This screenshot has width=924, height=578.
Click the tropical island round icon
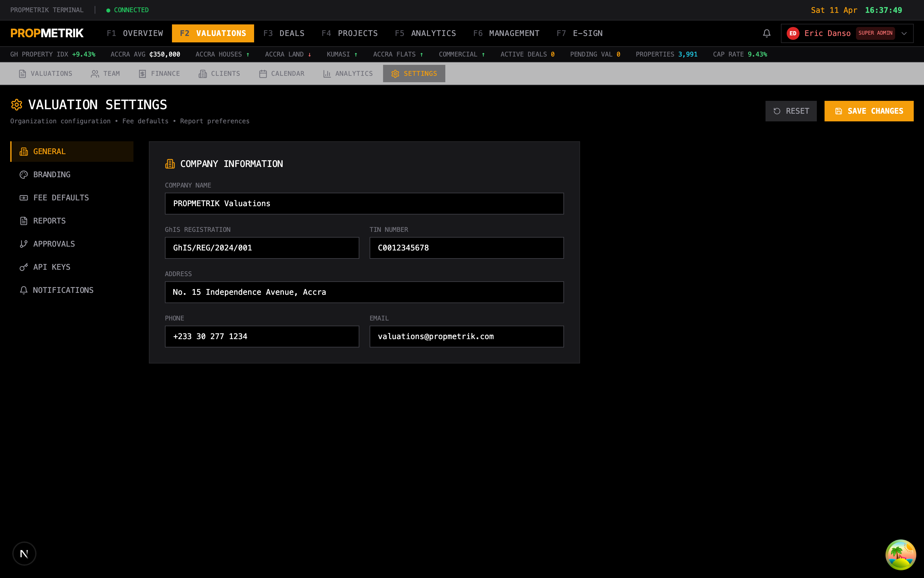coord(900,555)
